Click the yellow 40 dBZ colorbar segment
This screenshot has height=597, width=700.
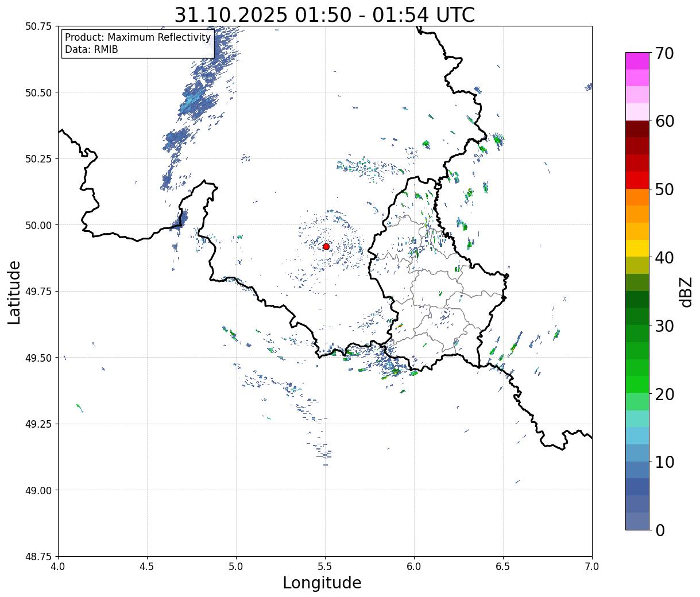tap(637, 249)
